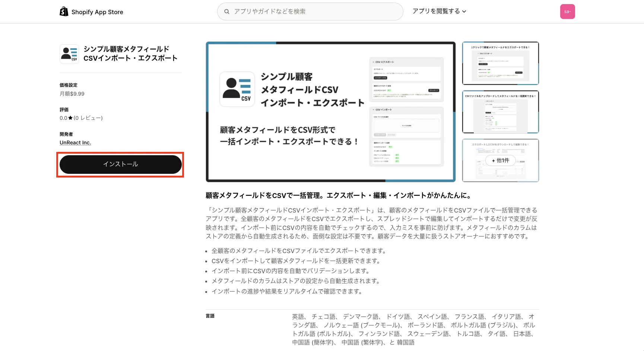This screenshot has width=644, height=351.
Task: Click the 評価 label
Action: click(64, 110)
